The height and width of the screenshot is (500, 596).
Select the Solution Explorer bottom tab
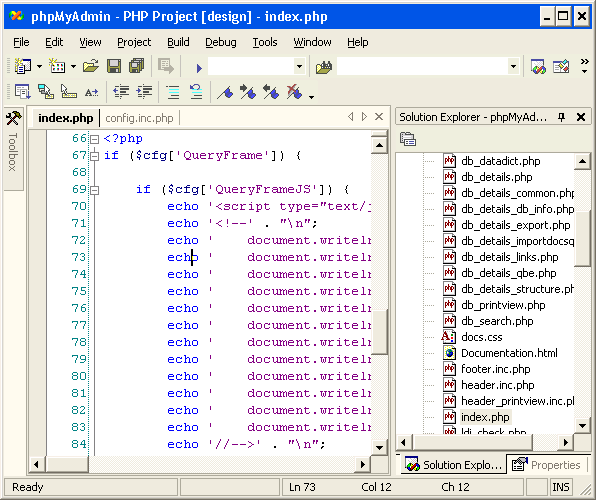[x=453, y=465]
